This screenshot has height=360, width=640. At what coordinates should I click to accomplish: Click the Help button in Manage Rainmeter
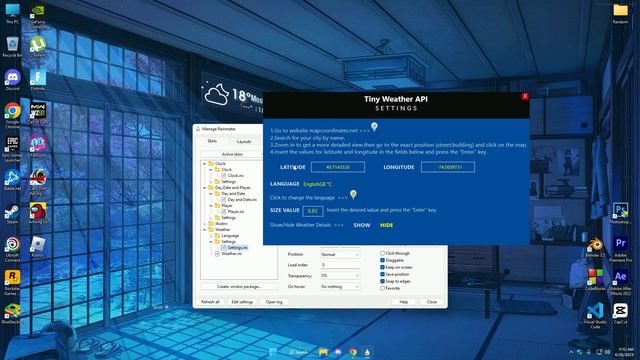(x=404, y=302)
